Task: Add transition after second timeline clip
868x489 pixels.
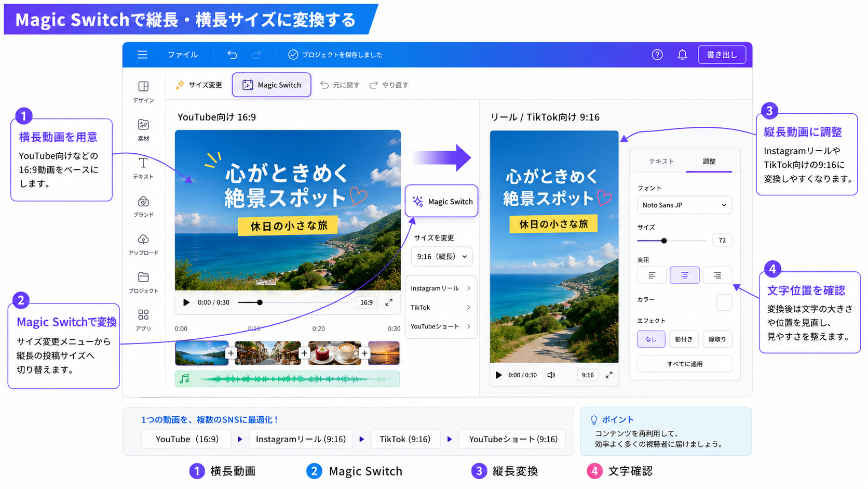Action: (x=304, y=353)
